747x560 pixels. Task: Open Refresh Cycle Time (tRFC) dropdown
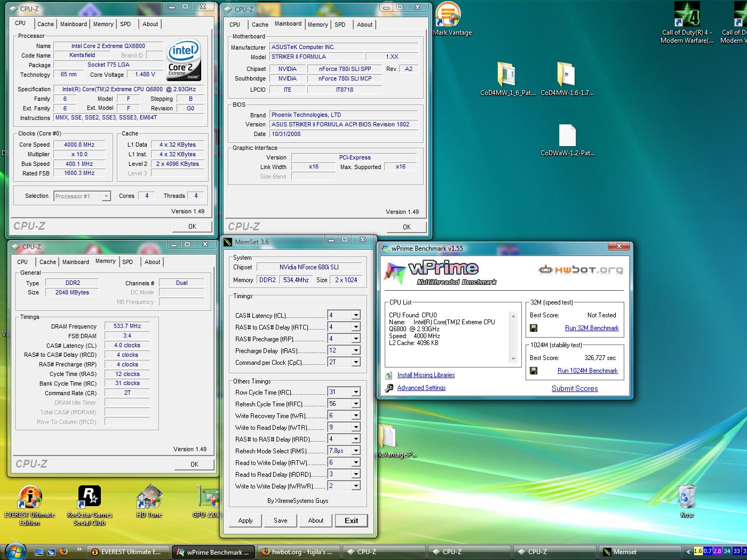click(356, 404)
